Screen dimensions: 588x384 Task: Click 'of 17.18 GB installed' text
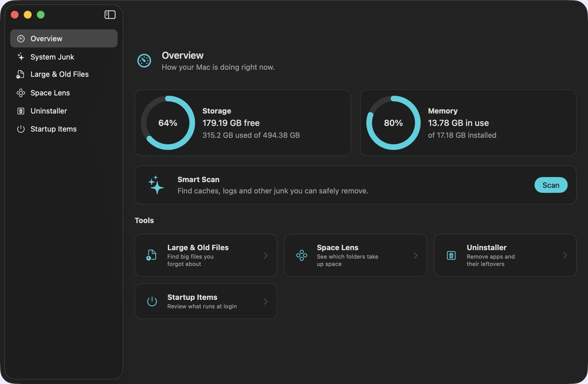pyautogui.click(x=462, y=135)
